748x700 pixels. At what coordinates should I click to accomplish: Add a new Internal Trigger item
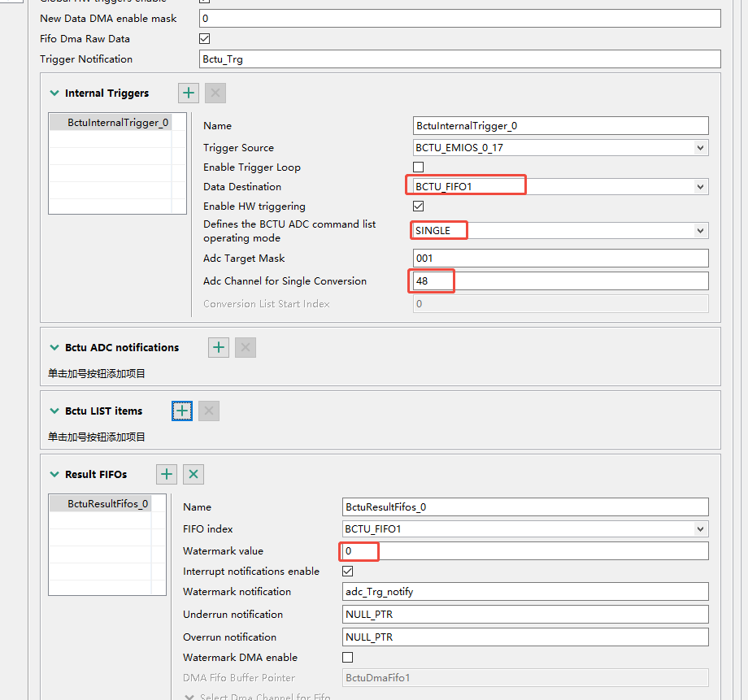tap(189, 93)
